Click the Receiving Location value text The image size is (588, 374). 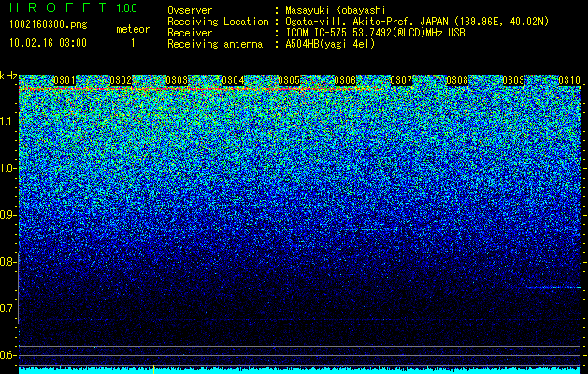[417, 22]
